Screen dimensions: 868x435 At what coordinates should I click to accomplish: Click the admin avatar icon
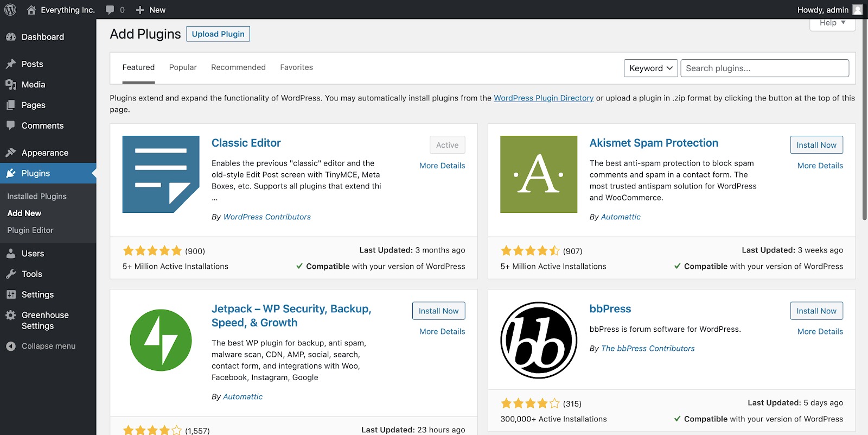point(858,10)
